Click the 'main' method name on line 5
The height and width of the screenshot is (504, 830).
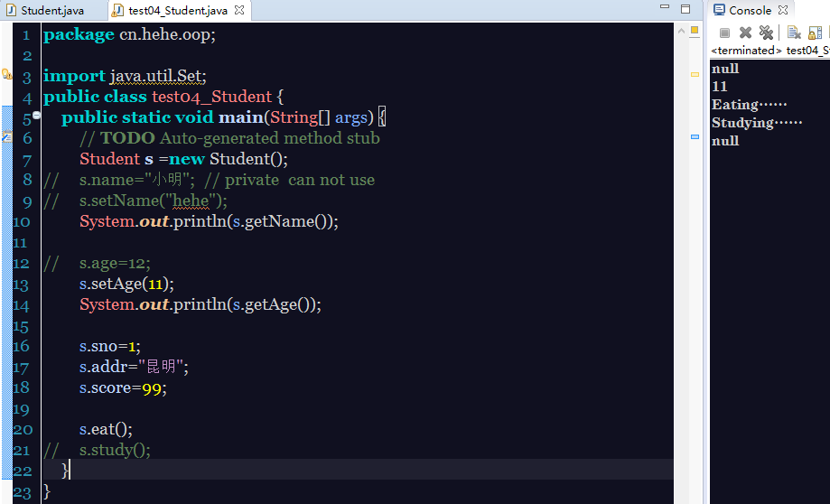coord(241,117)
